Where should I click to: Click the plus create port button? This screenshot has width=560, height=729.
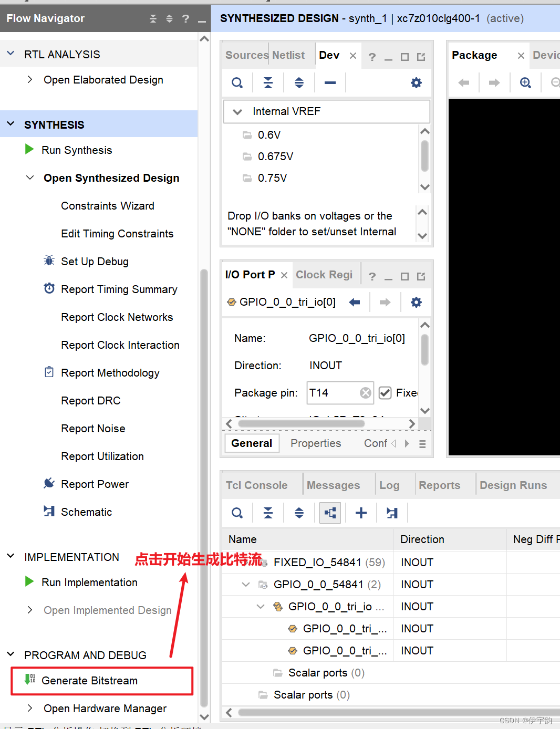tap(361, 513)
